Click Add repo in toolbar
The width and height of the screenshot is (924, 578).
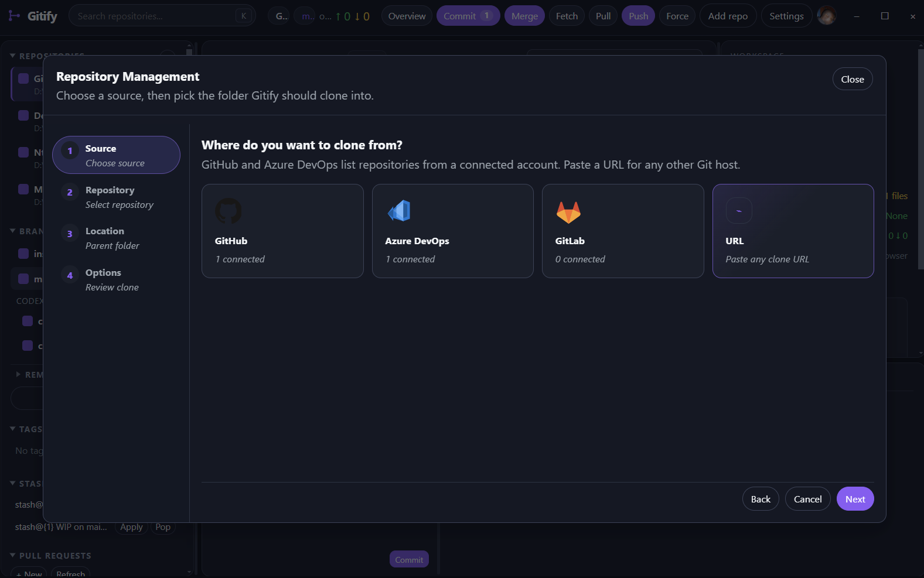point(728,16)
